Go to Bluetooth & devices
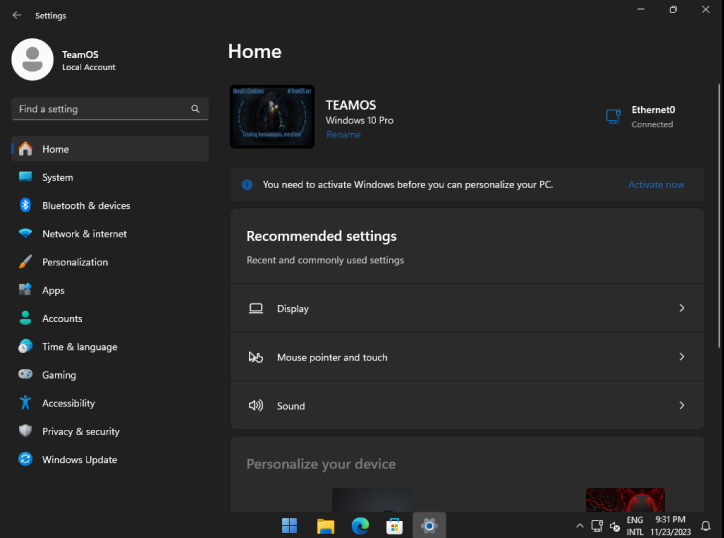 (110, 205)
